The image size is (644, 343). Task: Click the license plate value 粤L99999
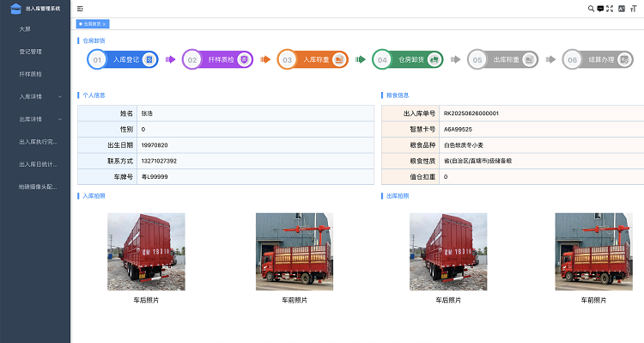155,177
